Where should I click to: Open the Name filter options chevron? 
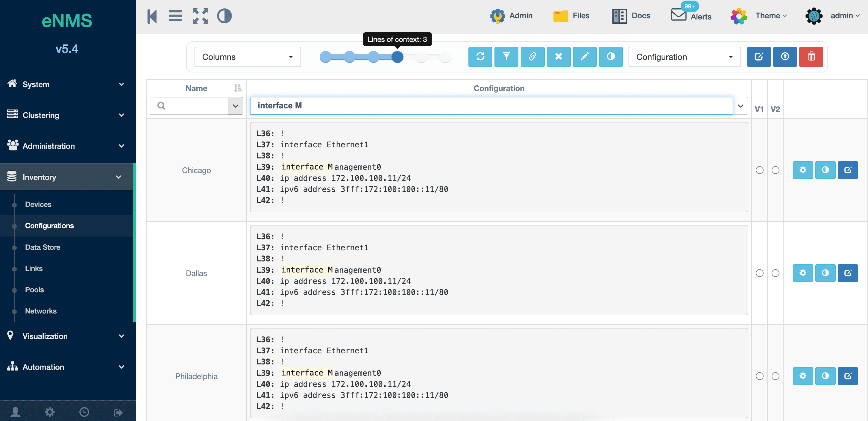[x=236, y=105]
